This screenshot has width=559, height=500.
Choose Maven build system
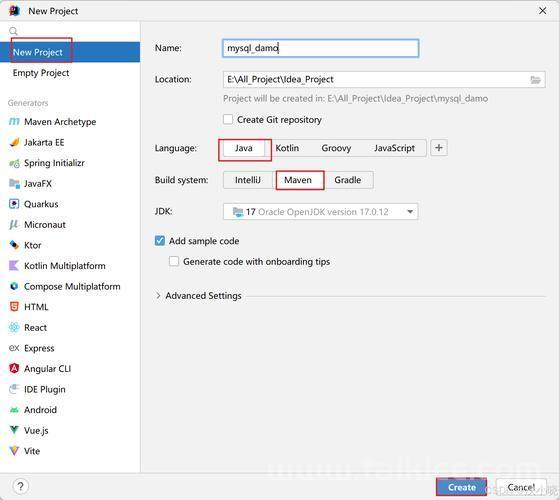[298, 180]
